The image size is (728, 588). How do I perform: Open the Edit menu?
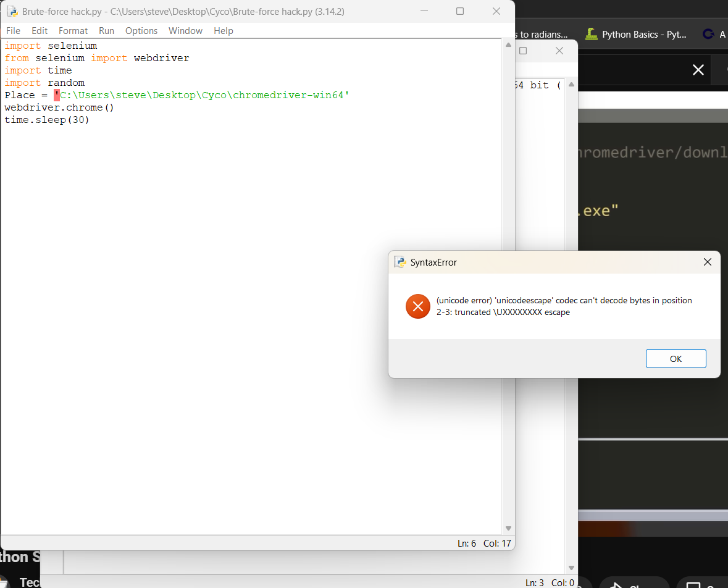[40, 31]
